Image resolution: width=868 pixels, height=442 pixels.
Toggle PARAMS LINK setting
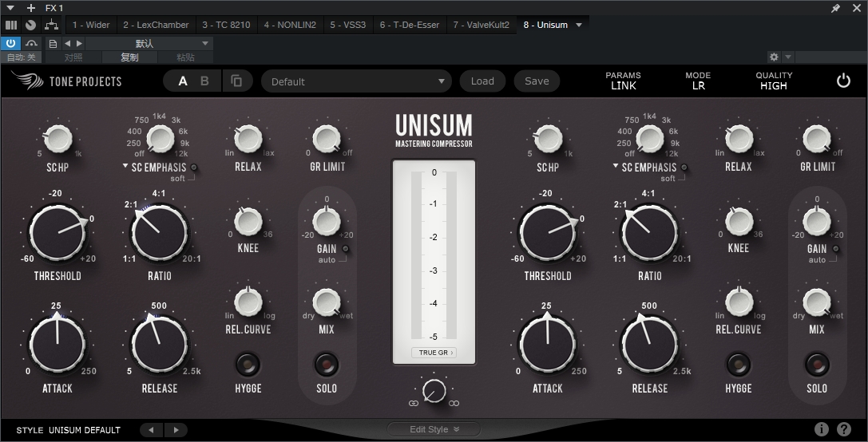coord(624,81)
